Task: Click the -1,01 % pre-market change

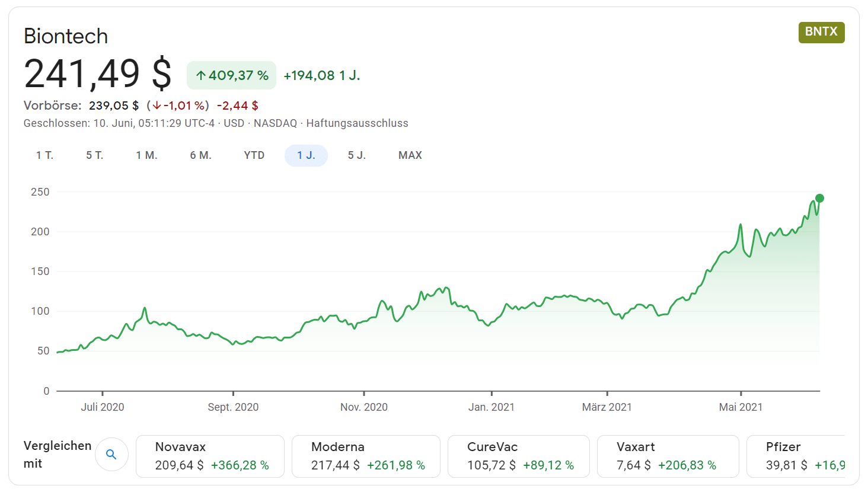Action: point(178,106)
